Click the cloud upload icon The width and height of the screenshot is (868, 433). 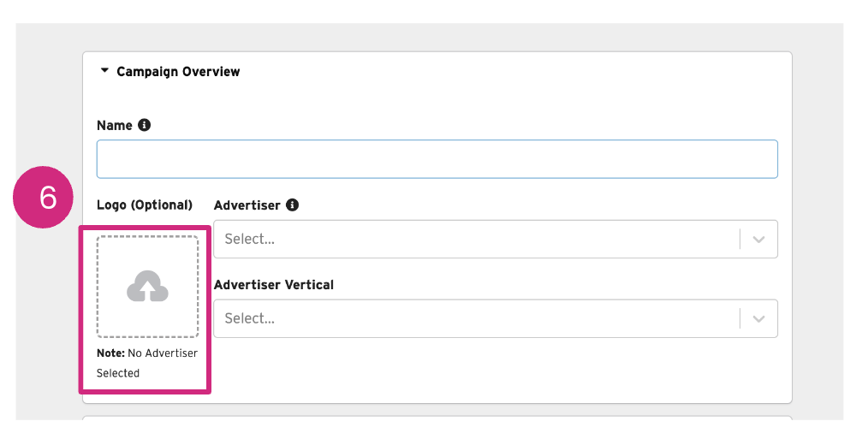click(147, 287)
